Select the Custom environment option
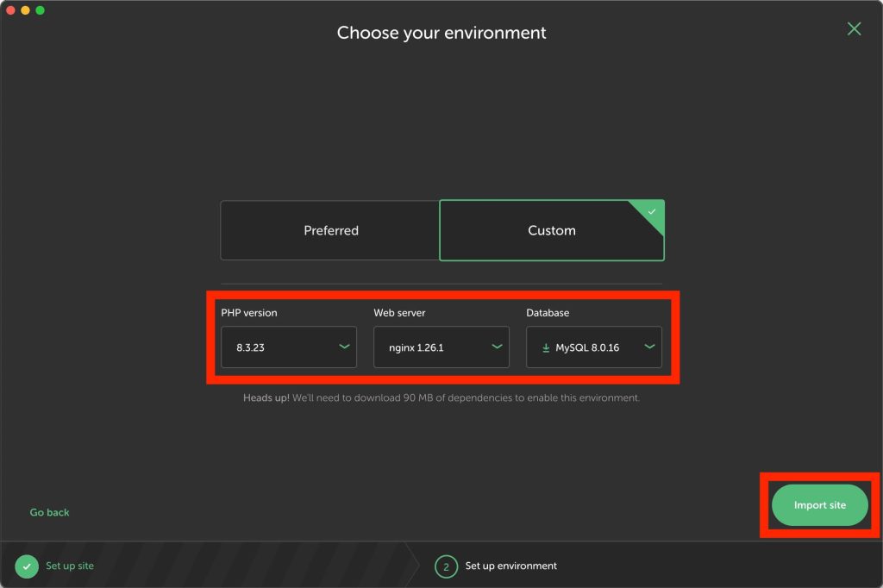This screenshot has height=588, width=883. click(551, 231)
